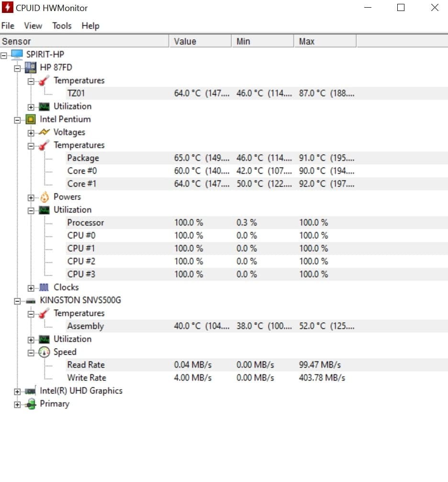The image size is (448, 482).
Task: Expand KINGSTON Utilization node
Action: coord(31,340)
